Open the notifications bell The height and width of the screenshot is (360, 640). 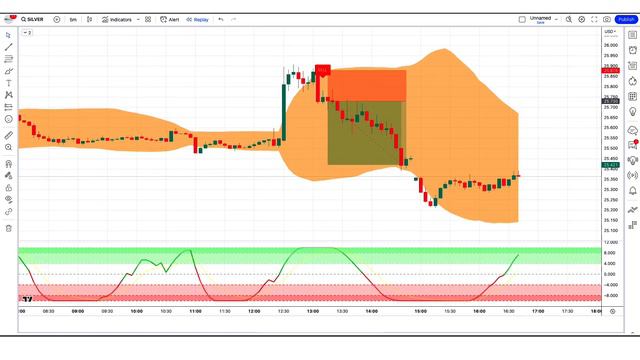click(632, 191)
